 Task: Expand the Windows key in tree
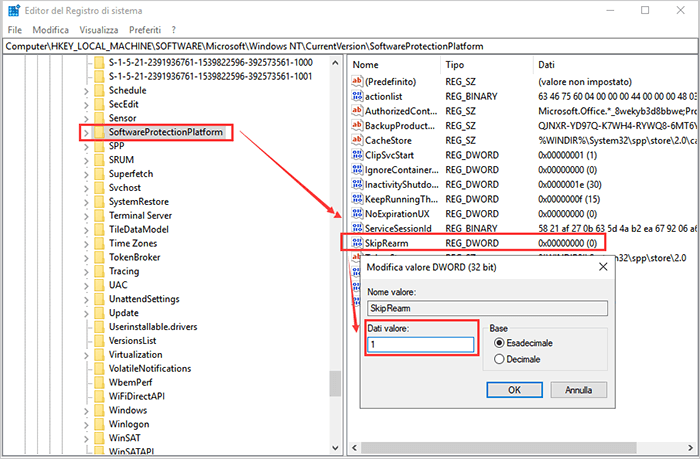85,410
